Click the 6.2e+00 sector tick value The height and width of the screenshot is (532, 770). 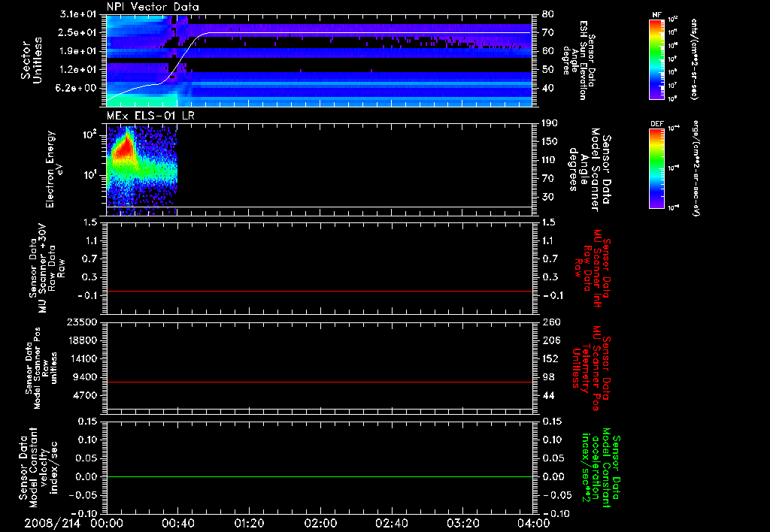(x=77, y=89)
